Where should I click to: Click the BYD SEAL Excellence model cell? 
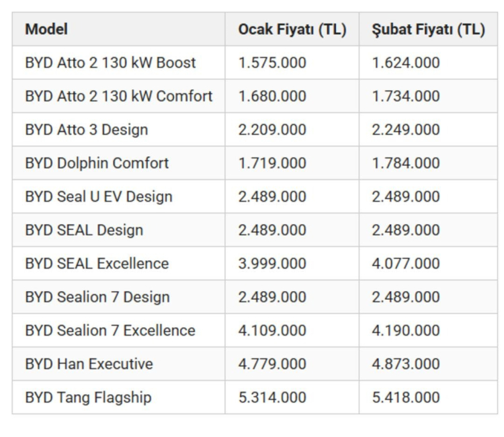pyautogui.click(x=97, y=264)
